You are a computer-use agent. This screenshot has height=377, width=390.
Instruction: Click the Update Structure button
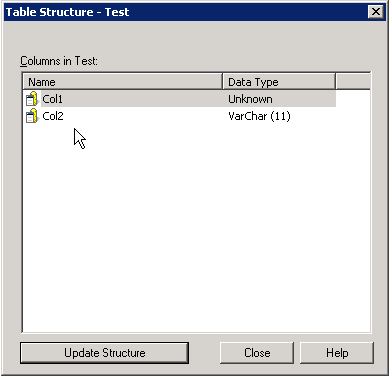105,353
